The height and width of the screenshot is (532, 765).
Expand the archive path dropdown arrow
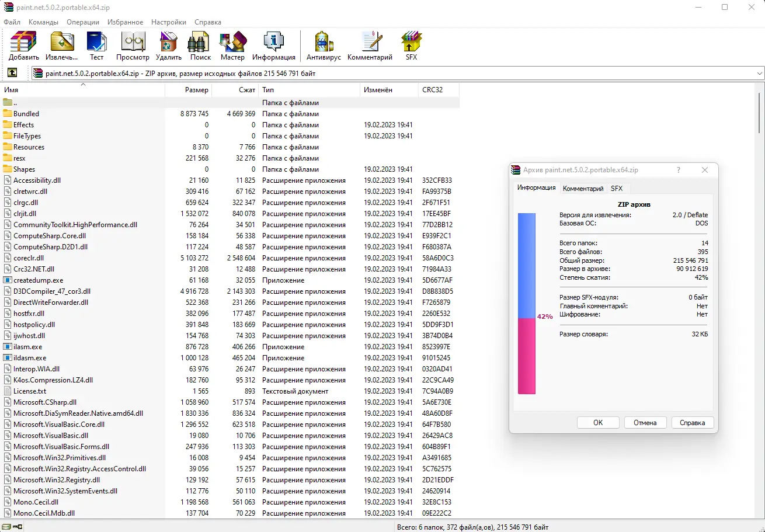coord(759,74)
